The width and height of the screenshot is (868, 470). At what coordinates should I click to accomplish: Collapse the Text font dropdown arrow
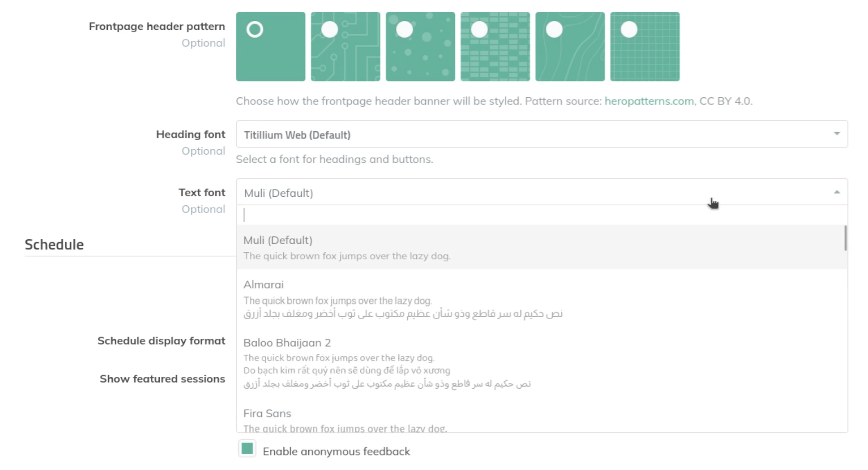837,192
